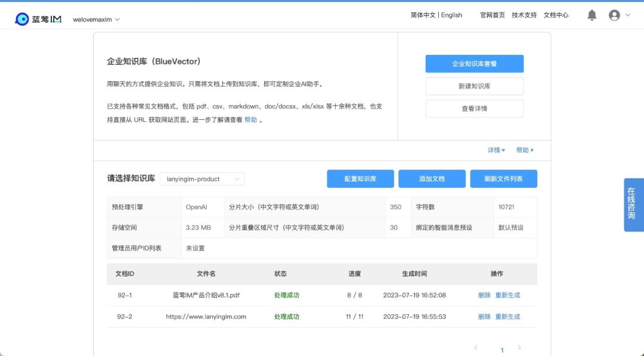This screenshot has width=644, height=356.
Task: Switch language to English
Action: (x=451, y=15)
